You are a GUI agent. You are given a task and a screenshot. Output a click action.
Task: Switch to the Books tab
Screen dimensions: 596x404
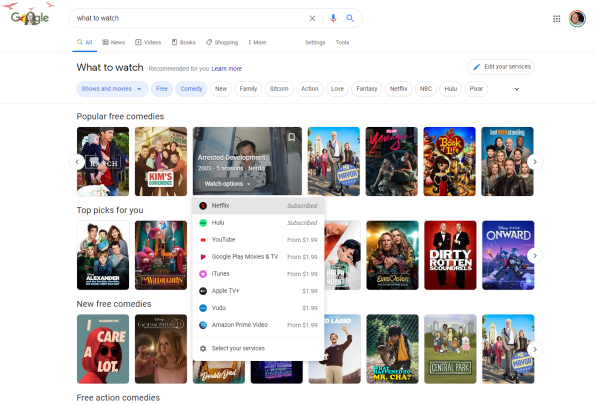click(184, 43)
